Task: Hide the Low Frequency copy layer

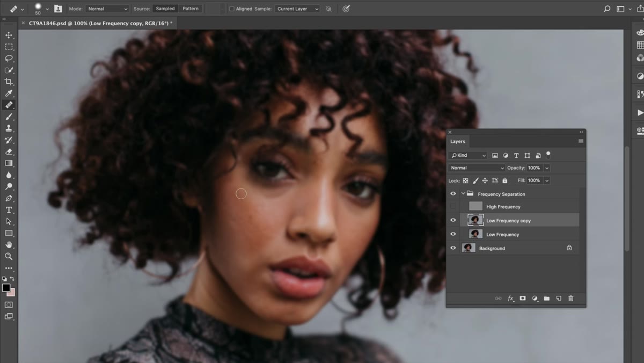Action: pos(453,220)
